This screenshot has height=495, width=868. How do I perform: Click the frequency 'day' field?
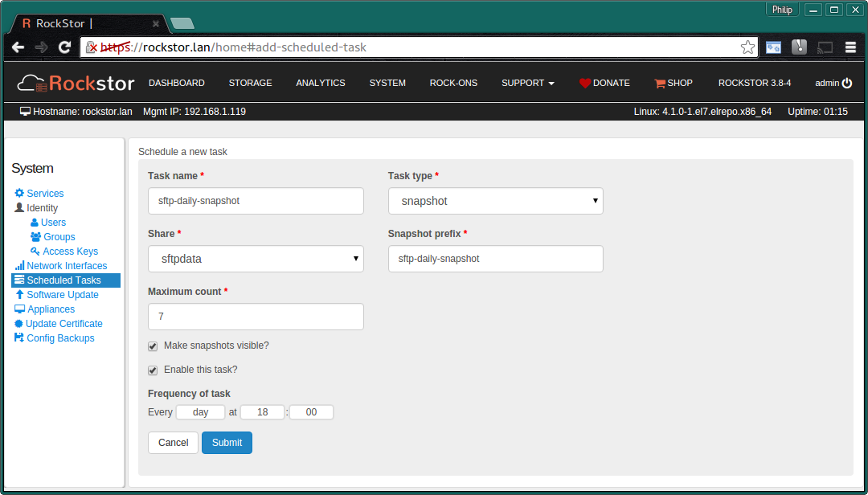pos(200,412)
